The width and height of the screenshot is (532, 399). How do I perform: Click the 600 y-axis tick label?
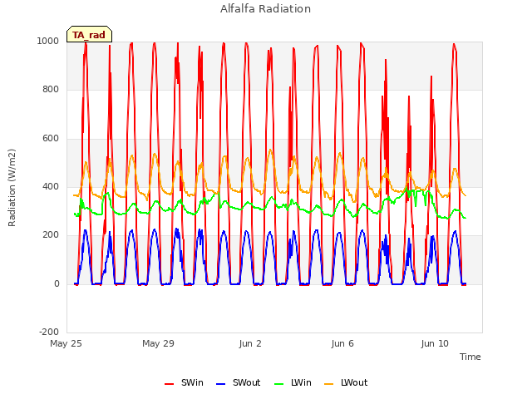tap(51, 139)
